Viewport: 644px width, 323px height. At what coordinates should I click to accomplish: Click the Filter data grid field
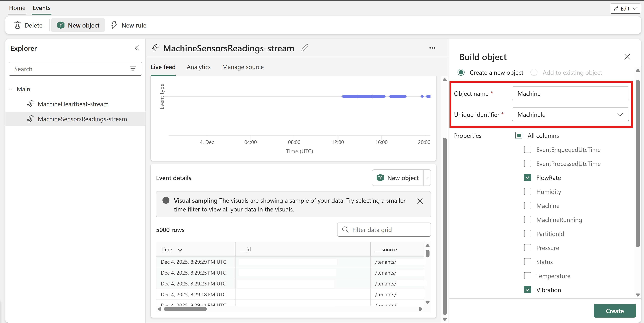tap(384, 230)
